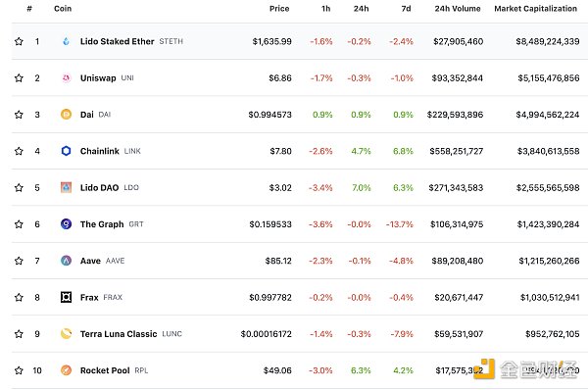Image resolution: width=588 pixels, height=390 pixels.
Task: Click The Graph logo icon
Action: [66, 224]
